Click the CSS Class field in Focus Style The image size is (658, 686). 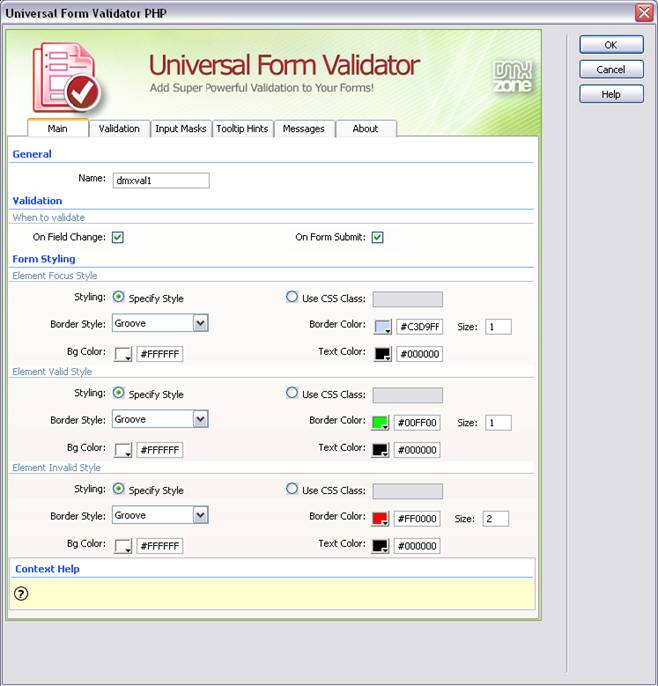[408, 299]
